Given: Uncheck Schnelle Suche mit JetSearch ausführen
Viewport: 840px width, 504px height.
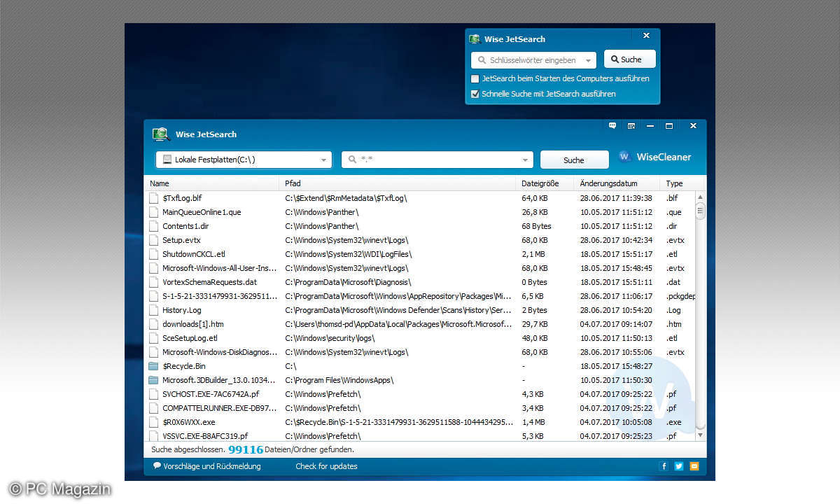Looking at the screenshot, I should coord(475,94).
